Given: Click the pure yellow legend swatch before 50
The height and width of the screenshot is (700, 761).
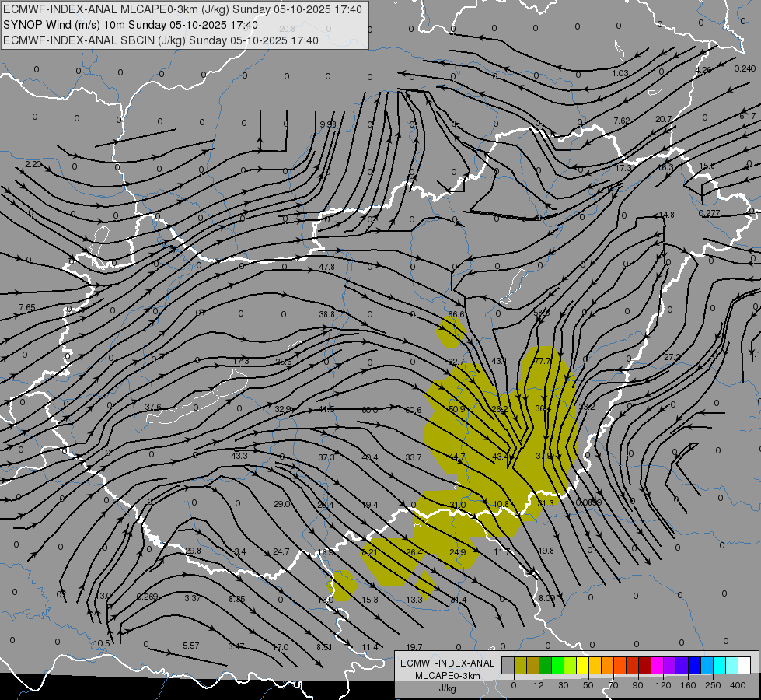Looking at the screenshot, I should [583, 665].
